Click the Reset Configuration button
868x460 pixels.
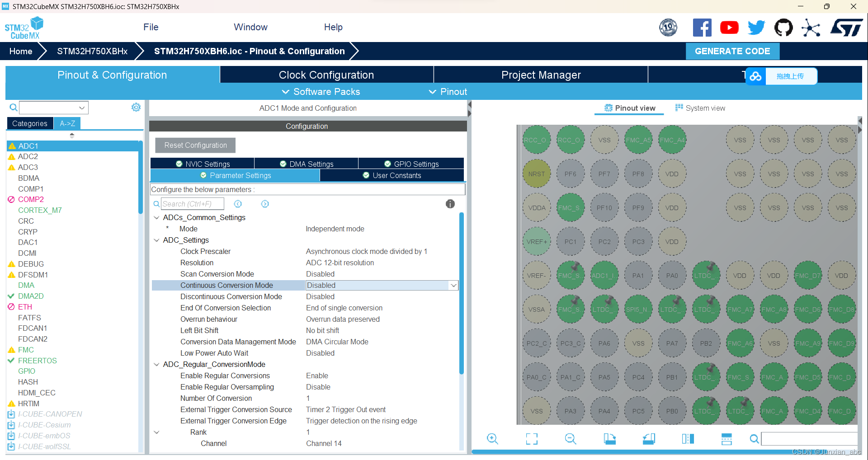coord(195,145)
